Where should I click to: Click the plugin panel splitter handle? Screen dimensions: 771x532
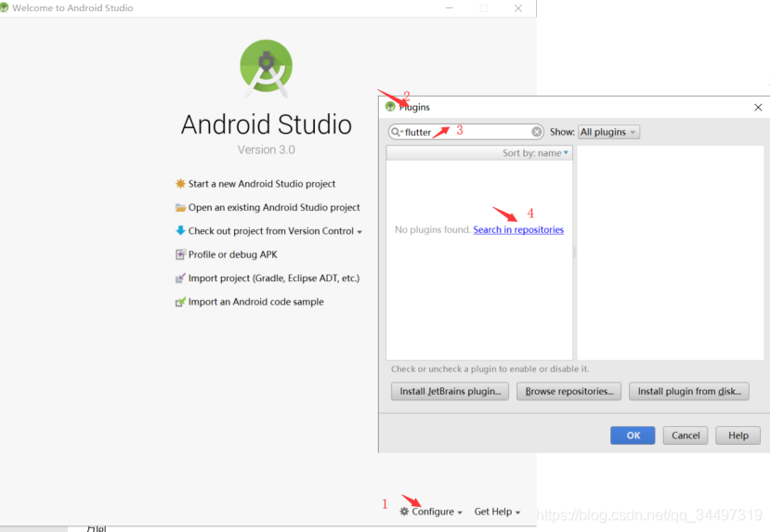[x=574, y=253]
